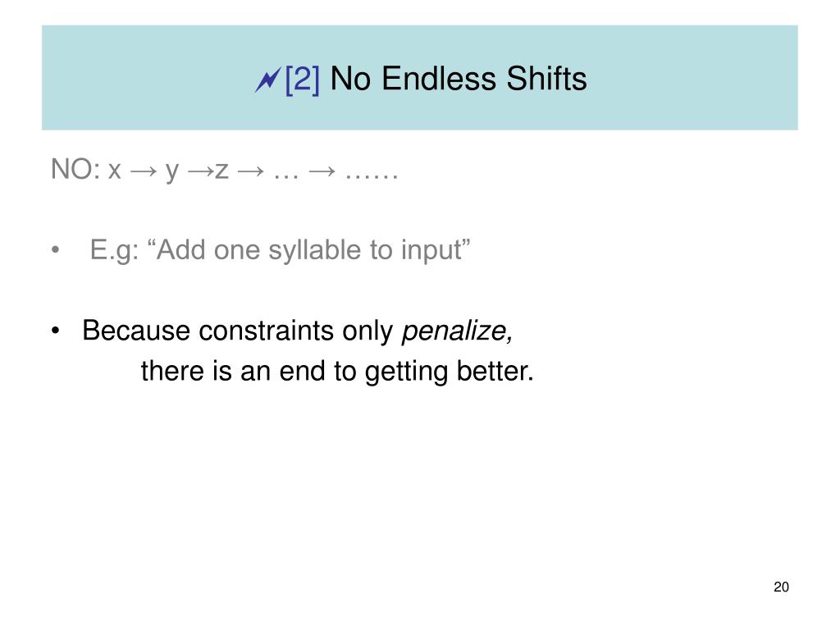The width and height of the screenshot is (840, 630).
Task: Select the quote Add one syllable to input
Action: tap(308, 250)
